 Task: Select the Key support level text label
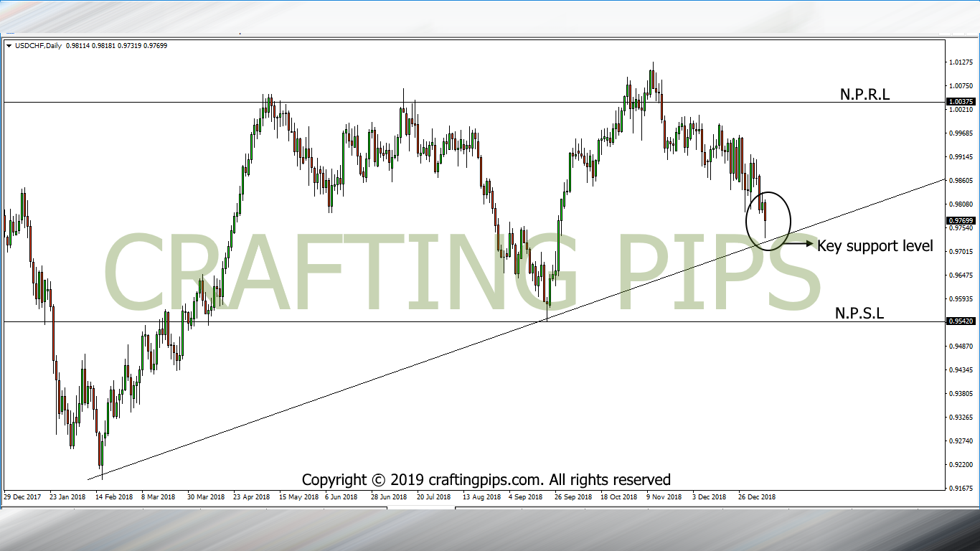click(x=875, y=246)
